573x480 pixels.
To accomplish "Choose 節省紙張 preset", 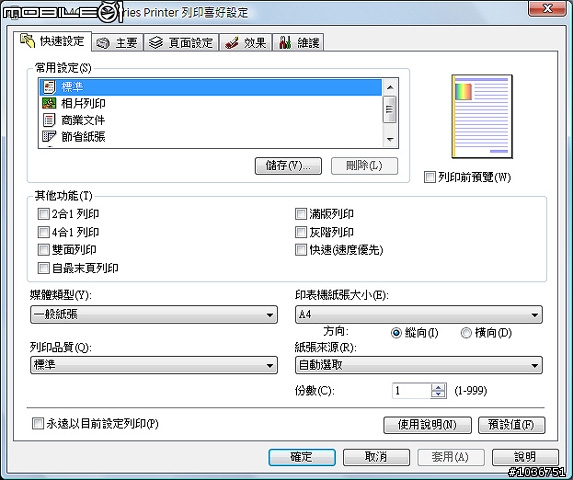I will pyautogui.click(x=210, y=137).
